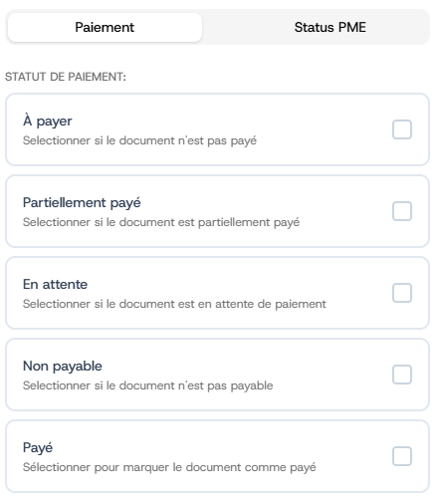The width and height of the screenshot is (435, 504).
Task: Click description "marquer le document comme payé"
Action: [x=219, y=467]
